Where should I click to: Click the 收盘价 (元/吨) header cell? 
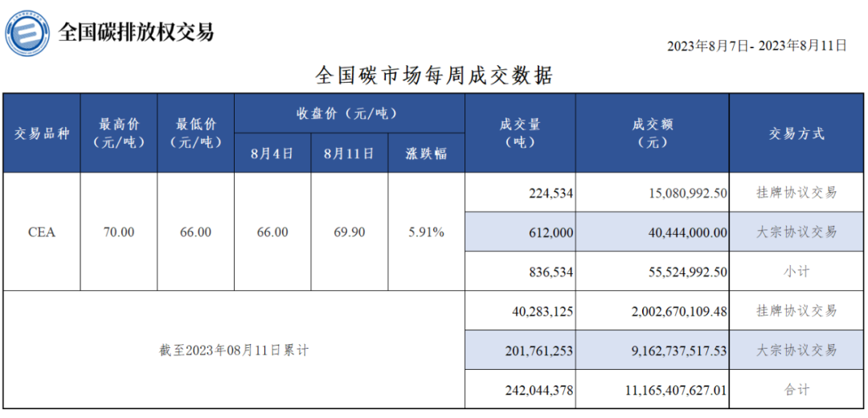349,113
